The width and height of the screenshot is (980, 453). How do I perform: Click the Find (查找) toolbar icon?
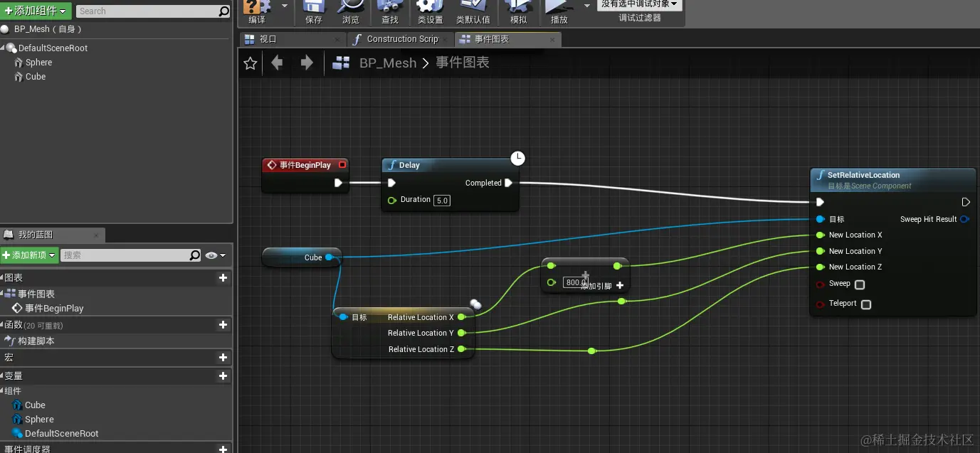pos(390,6)
